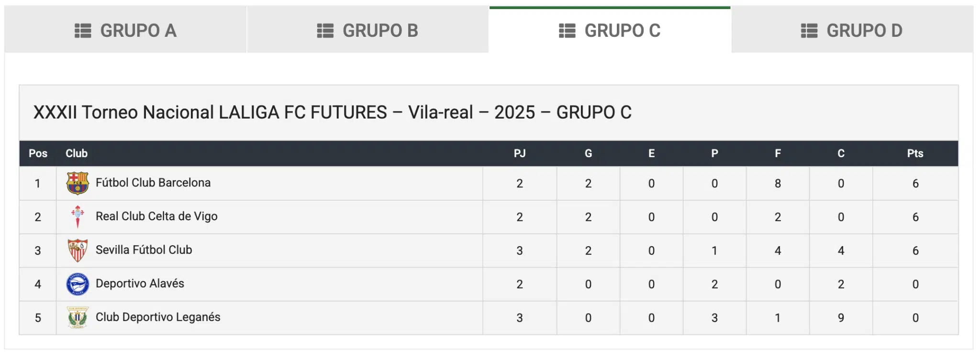Viewport: 980px width, 356px height.
Task: Click the Pts column header
Action: 915,153
